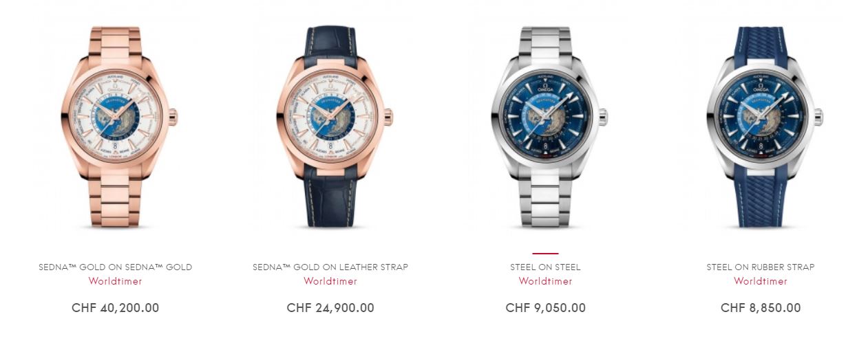Screen dimensions: 868x343
Task: Click the CHF 9,050.00 price
Action: coord(546,308)
